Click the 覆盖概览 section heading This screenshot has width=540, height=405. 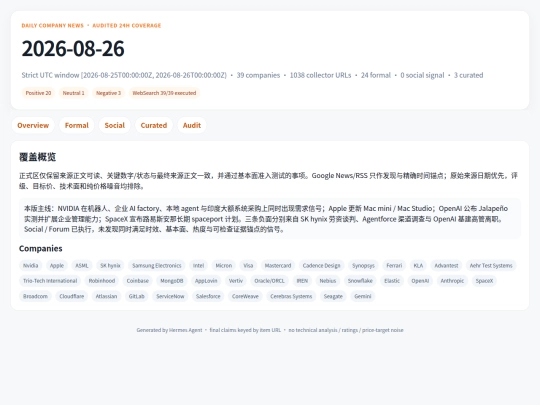coord(38,157)
